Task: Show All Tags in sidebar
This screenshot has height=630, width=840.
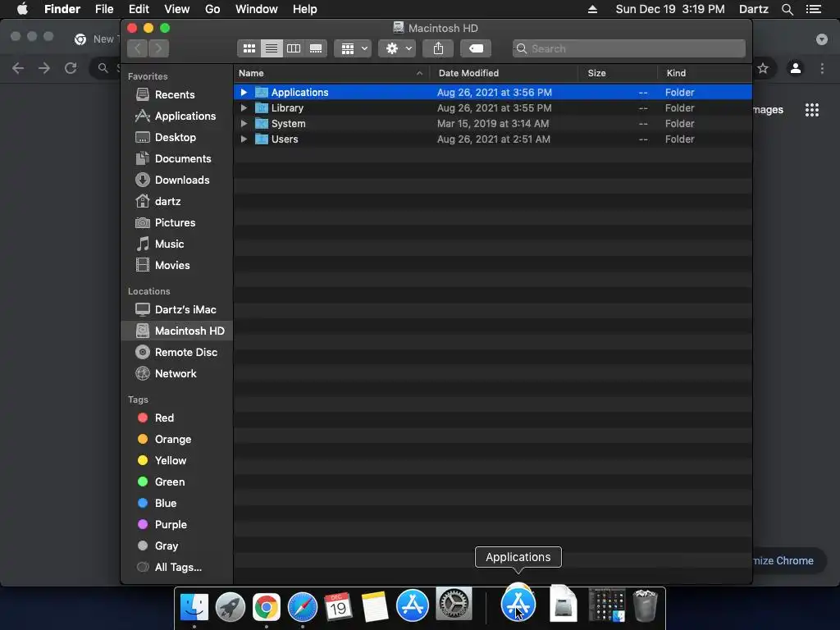Action: click(x=177, y=568)
